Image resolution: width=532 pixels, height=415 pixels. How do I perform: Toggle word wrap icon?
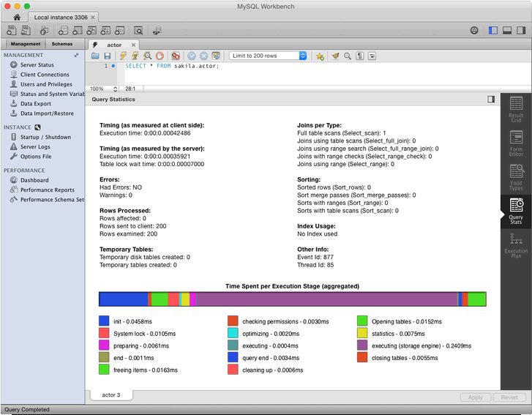click(372, 56)
